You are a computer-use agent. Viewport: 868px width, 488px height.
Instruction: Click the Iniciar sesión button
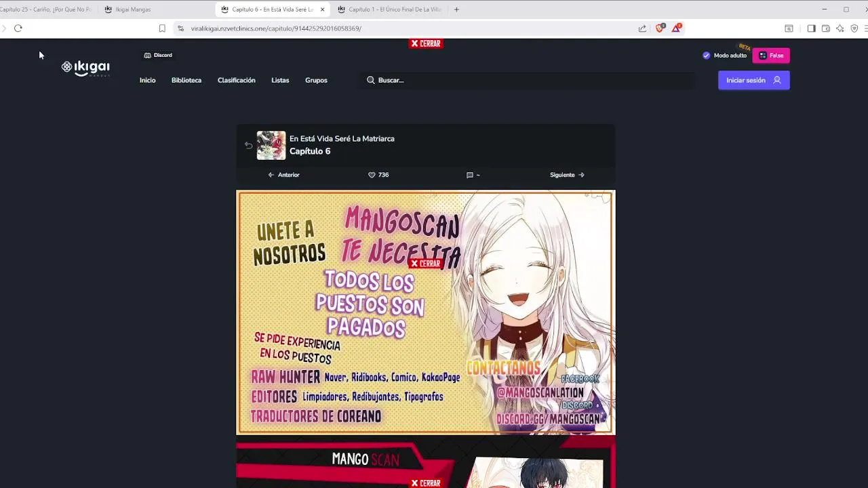(753, 80)
